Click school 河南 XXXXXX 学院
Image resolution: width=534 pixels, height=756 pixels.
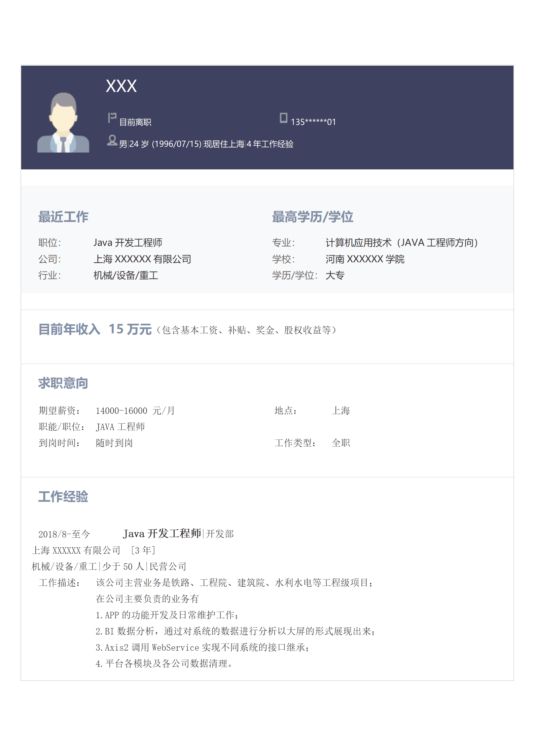(365, 259)
